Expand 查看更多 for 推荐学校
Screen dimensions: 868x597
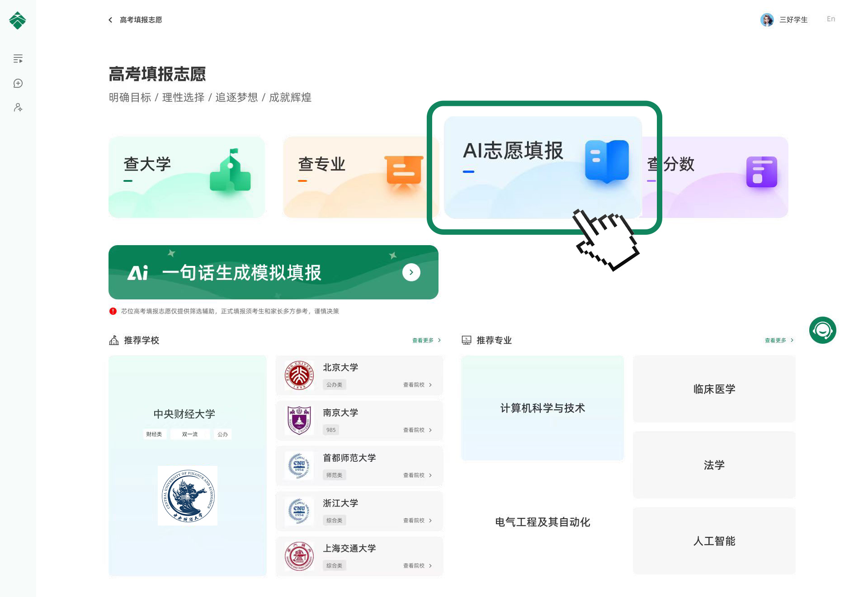coord(426,341)
